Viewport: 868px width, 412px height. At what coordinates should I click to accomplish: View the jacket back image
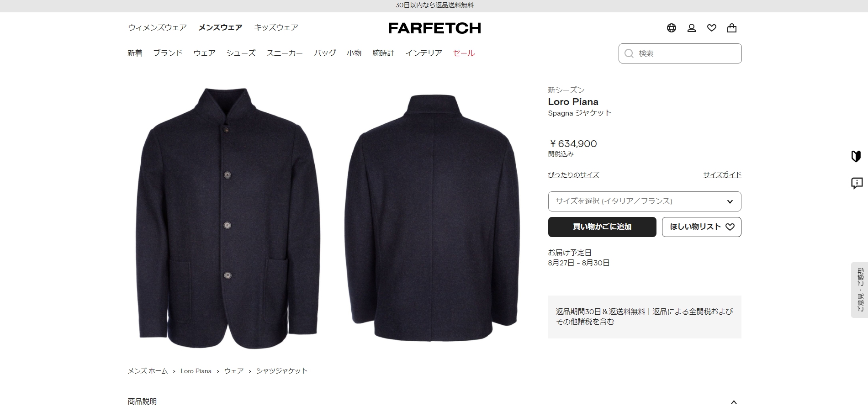coord(433,217)
